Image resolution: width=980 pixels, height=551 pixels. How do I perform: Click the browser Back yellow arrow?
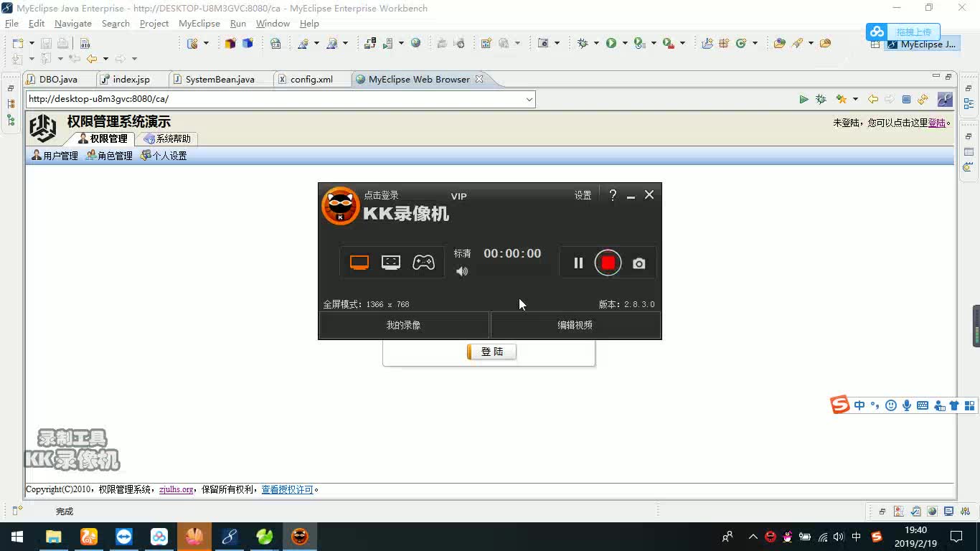872,99
